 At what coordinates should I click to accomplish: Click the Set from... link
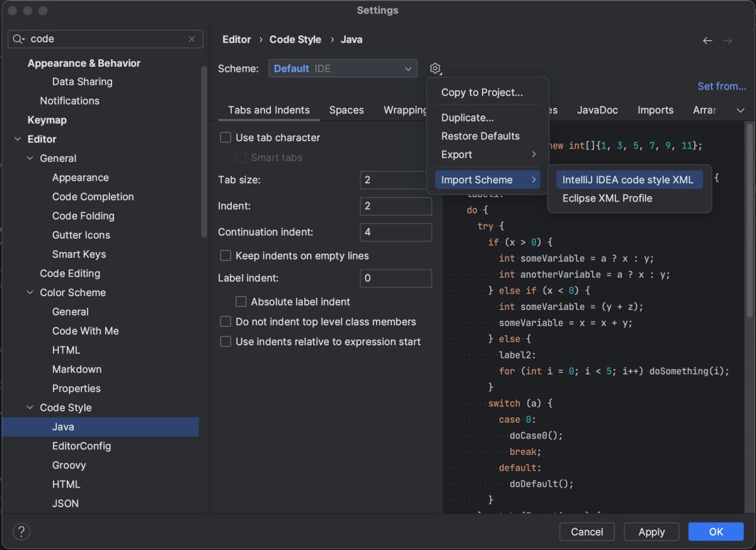click(721, 86)
